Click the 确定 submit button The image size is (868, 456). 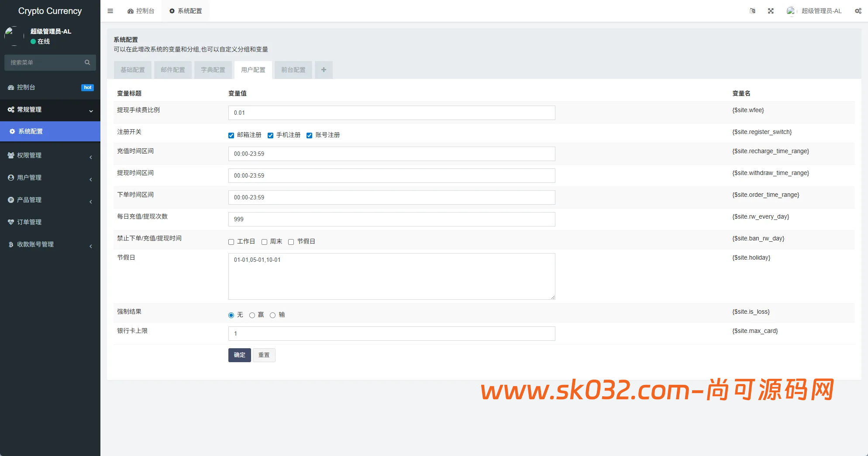click(239, 355)
